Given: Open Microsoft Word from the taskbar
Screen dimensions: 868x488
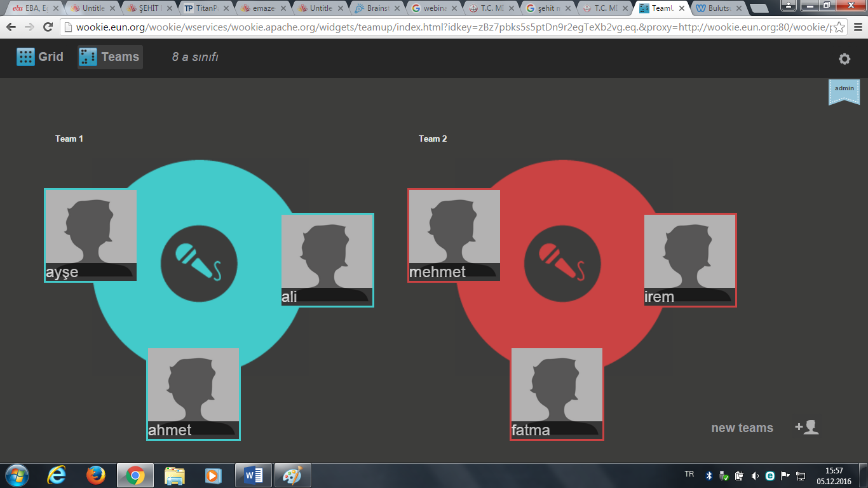Looking at the screenshot, I should point(253,475).
